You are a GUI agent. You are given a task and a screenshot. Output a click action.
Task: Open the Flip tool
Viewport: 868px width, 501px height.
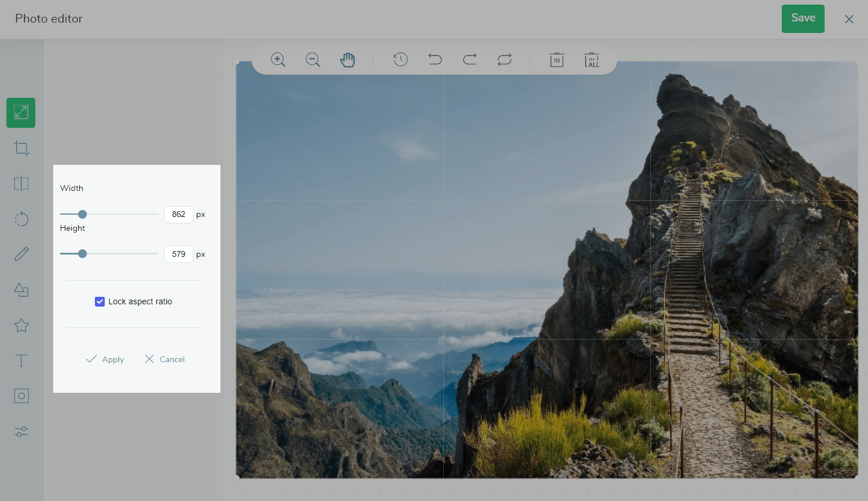21,184
